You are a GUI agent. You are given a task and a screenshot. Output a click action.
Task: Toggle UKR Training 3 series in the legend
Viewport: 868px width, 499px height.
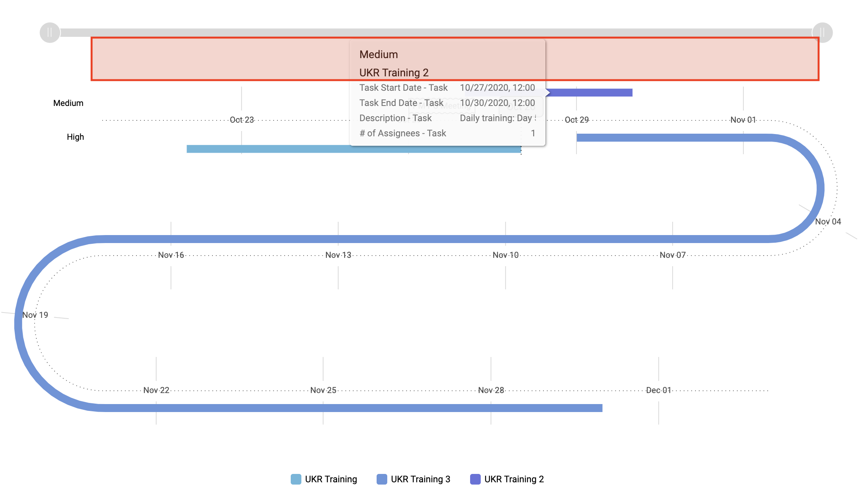tap(414, 479)
